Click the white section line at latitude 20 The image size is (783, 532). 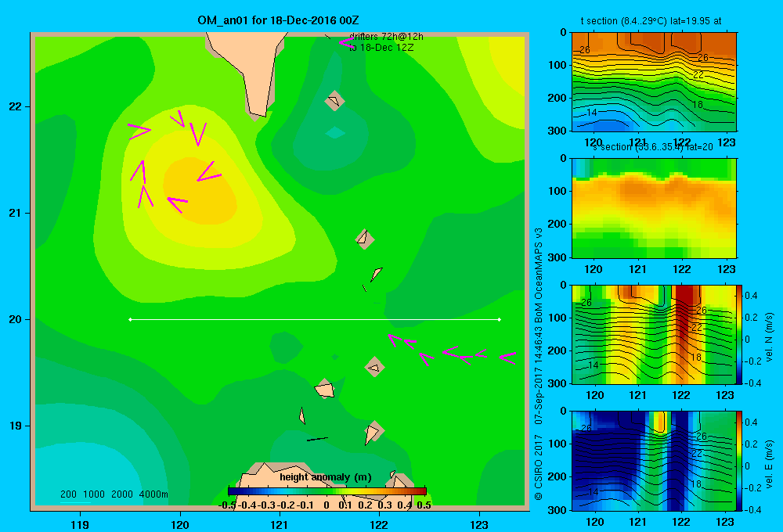pyautogui.click(x=315, y=319)
